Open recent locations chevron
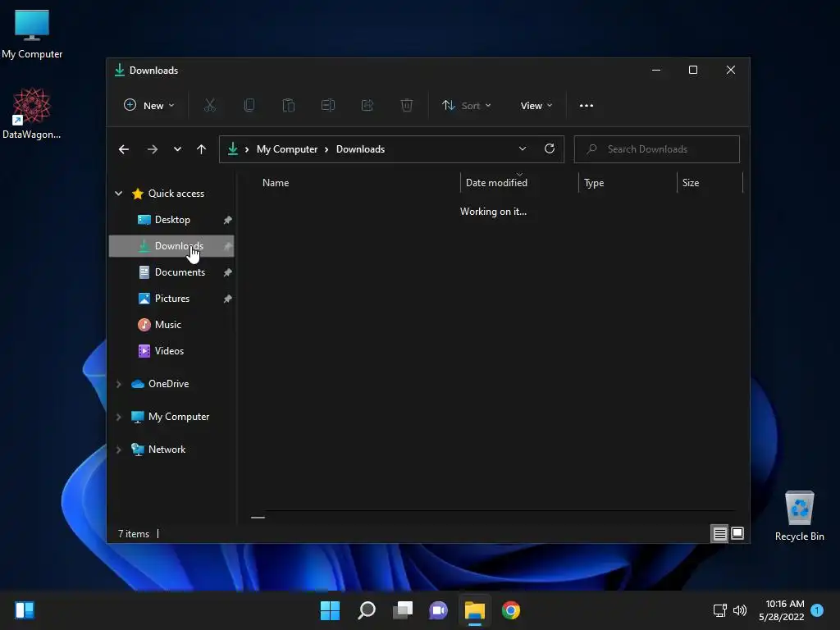Image resolution: width=840 pixels, height=630 pixels. (x=177, y=149)
